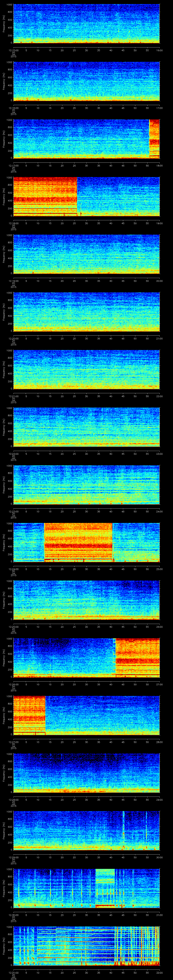The width and height of the screenshot is (173, 980).
Task: Click the 12:20:00 start time label
Action: 13,339
